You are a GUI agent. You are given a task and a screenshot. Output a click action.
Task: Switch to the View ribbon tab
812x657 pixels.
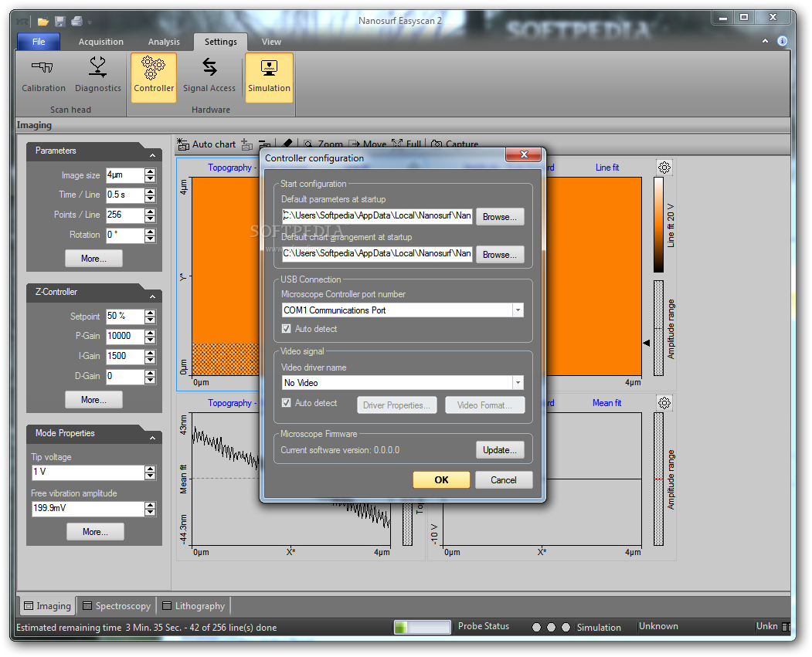271,42
